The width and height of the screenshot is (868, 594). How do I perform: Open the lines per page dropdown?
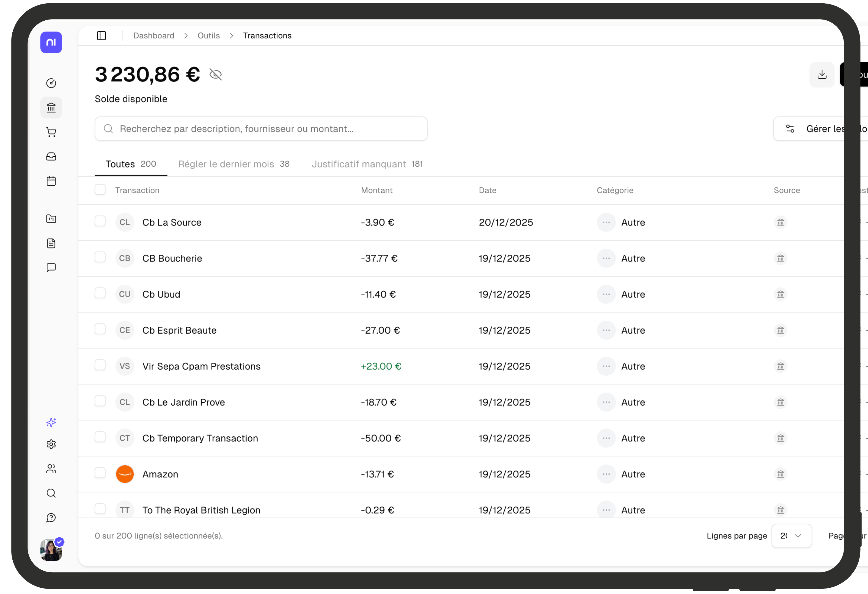(x=792, y=536)
